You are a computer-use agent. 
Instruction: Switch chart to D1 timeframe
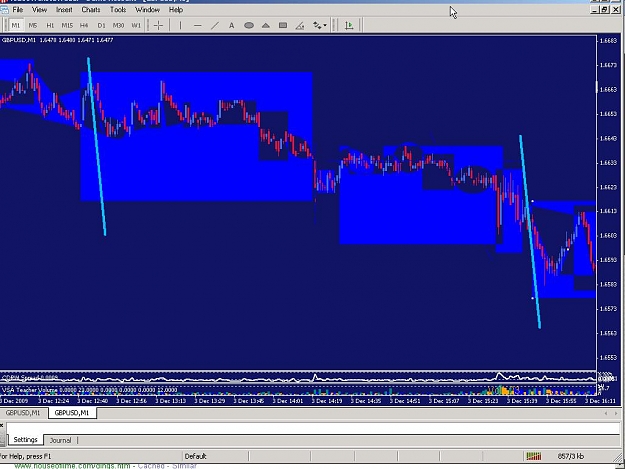click(x=101, y=26)
